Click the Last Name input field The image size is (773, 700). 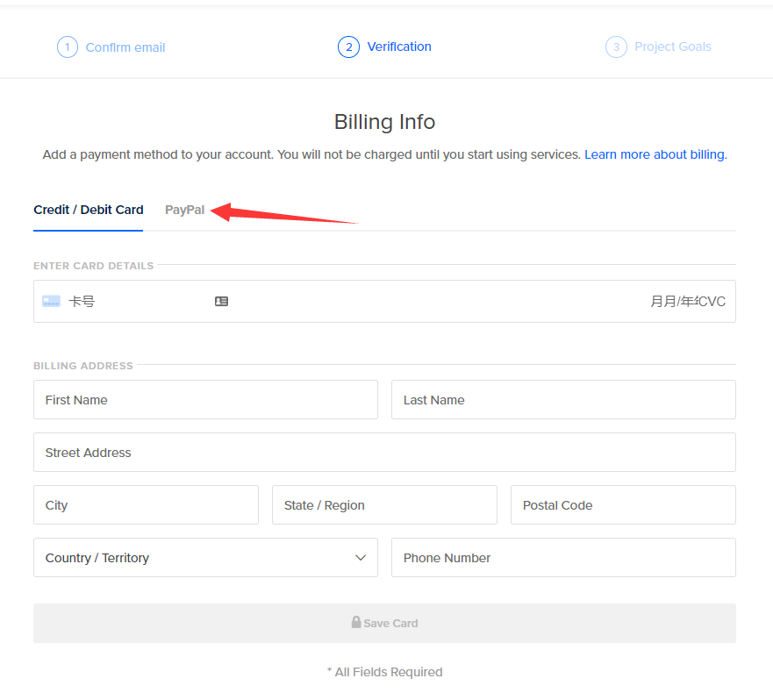(563, 400)
